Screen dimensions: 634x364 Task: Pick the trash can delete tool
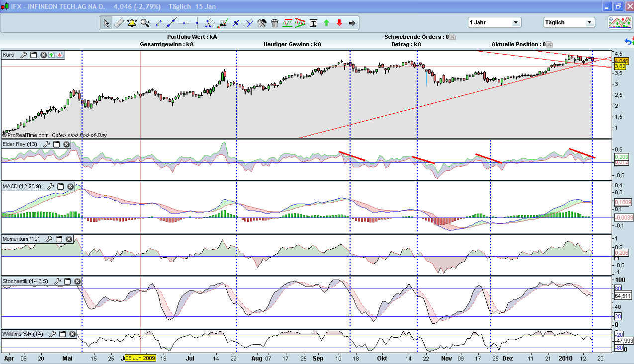[x=274, y=23]
